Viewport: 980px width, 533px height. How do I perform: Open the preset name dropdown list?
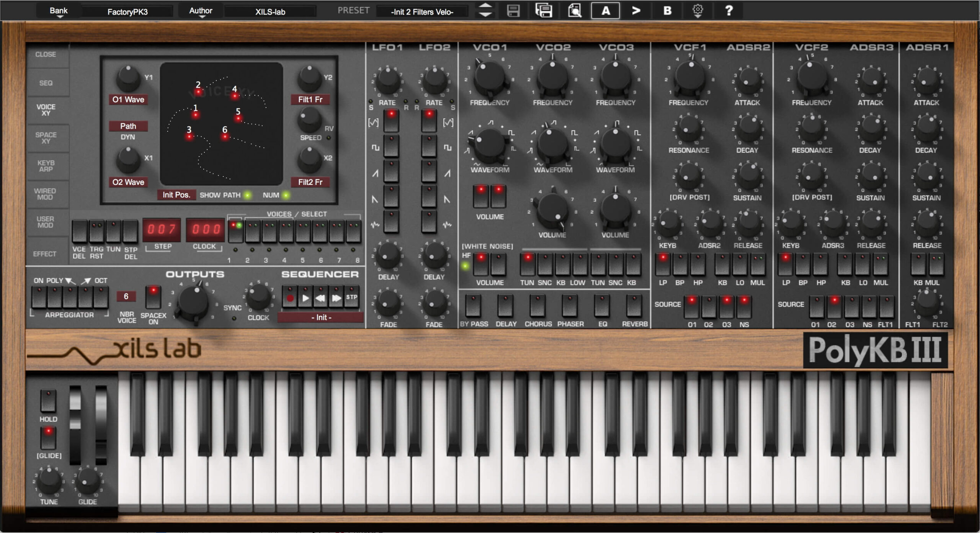tap(422, 12)
